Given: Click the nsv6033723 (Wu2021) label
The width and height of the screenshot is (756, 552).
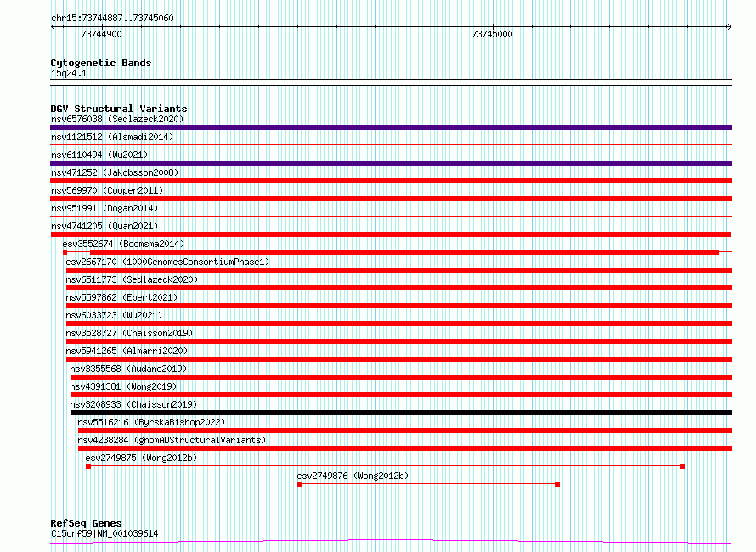Looking at the screenshot, I should tap(114, 315).
